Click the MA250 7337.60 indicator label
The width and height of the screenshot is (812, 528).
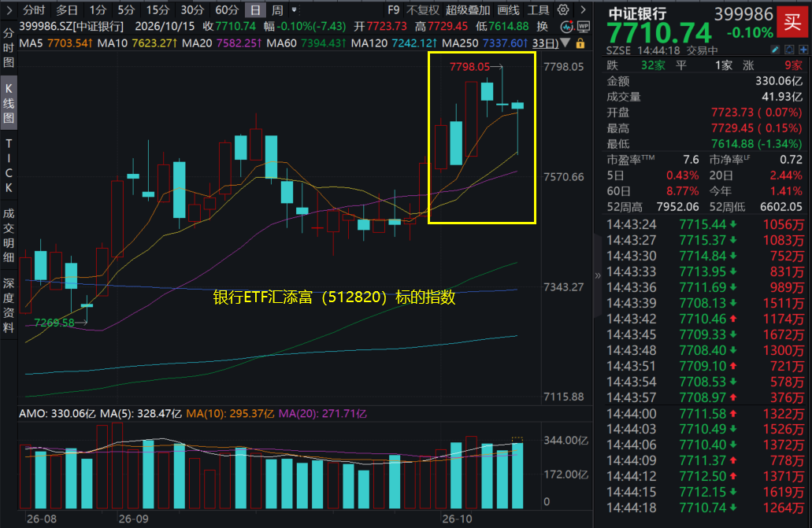(484, 43)
